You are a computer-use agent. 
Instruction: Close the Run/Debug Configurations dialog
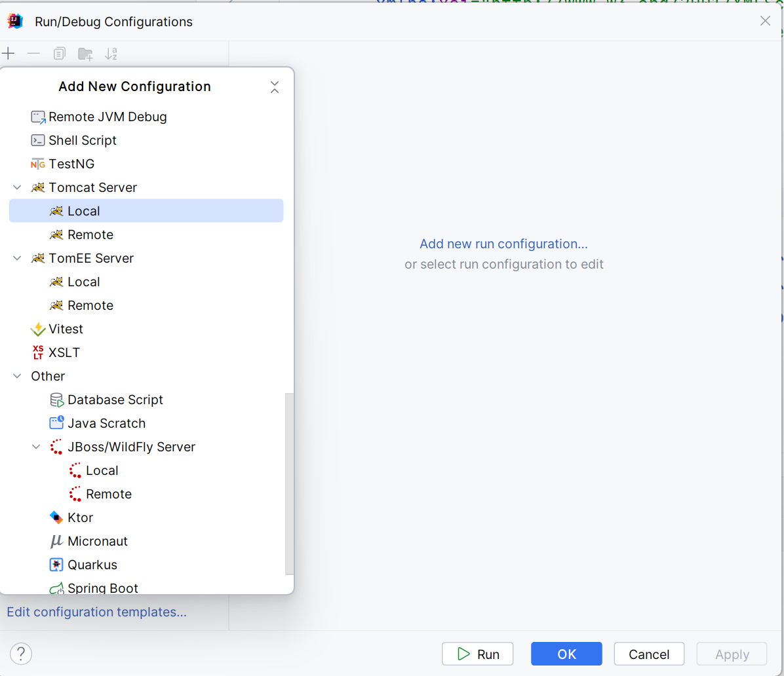click(x=765, y=21)
